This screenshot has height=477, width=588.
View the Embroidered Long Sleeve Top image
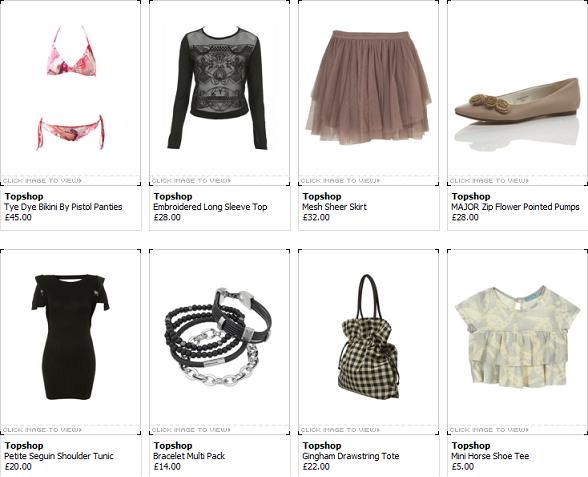(x=217, y=88)
